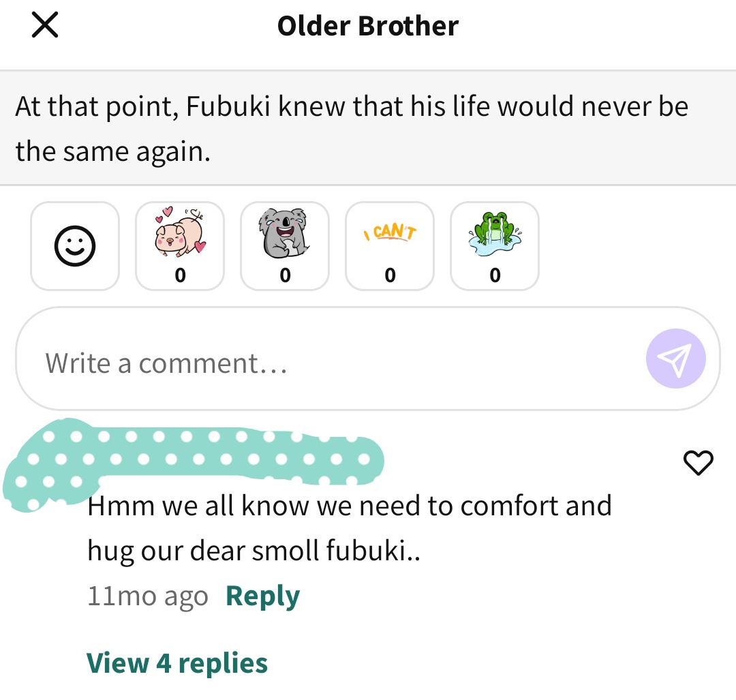
Task: Tap the koala sticker's reaction count
Action: point(285,275)
